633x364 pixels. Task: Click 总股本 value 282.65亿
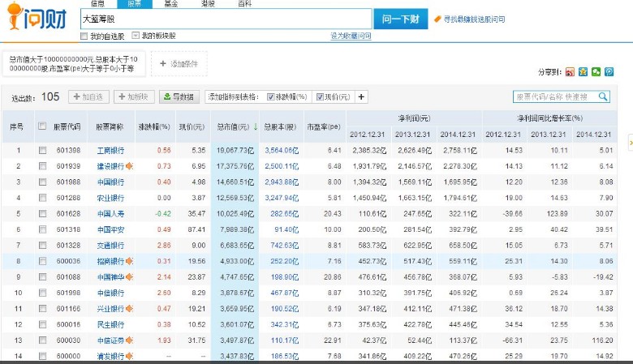coord(285,214)
